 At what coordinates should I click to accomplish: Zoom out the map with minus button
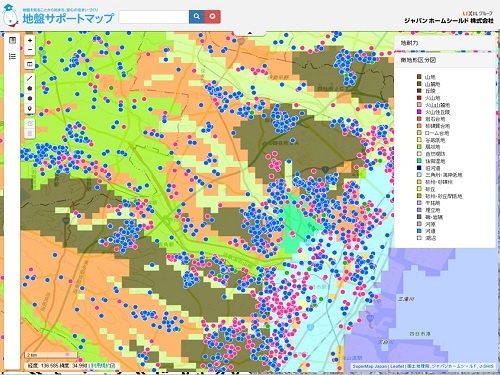coord(30,50)
